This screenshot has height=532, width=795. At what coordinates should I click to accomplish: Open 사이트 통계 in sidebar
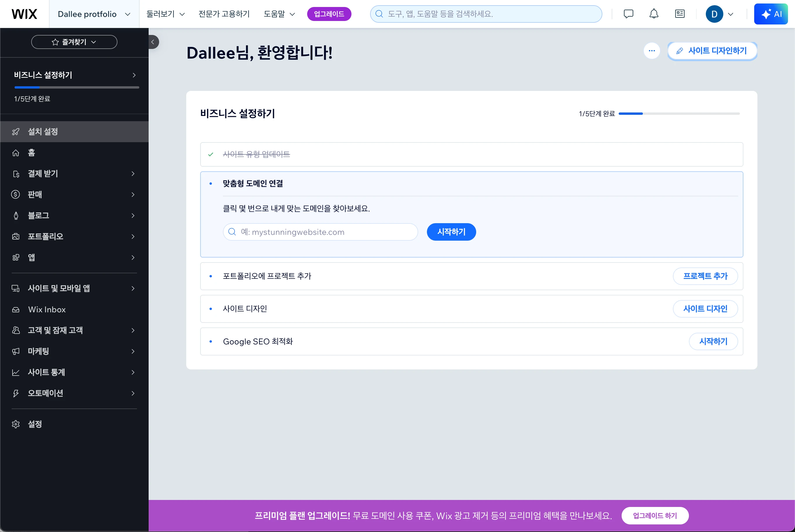[74, 372]
